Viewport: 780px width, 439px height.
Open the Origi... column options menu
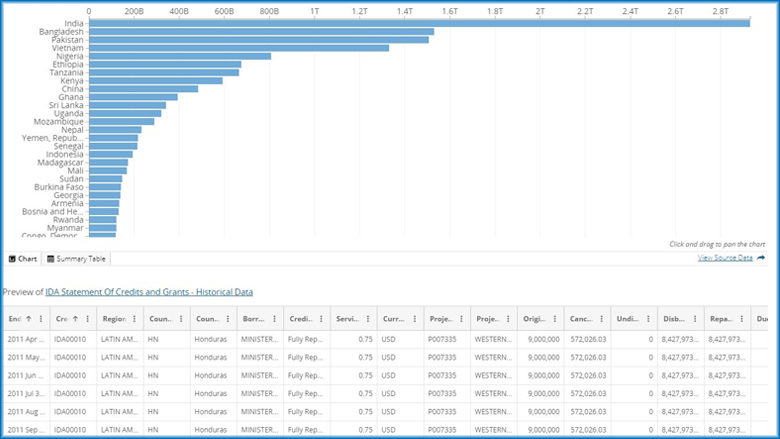555,319
